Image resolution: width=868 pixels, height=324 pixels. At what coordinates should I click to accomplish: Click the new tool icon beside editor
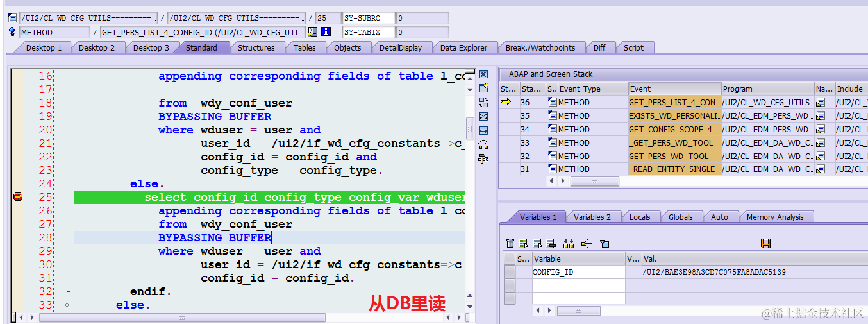[483, 89]
